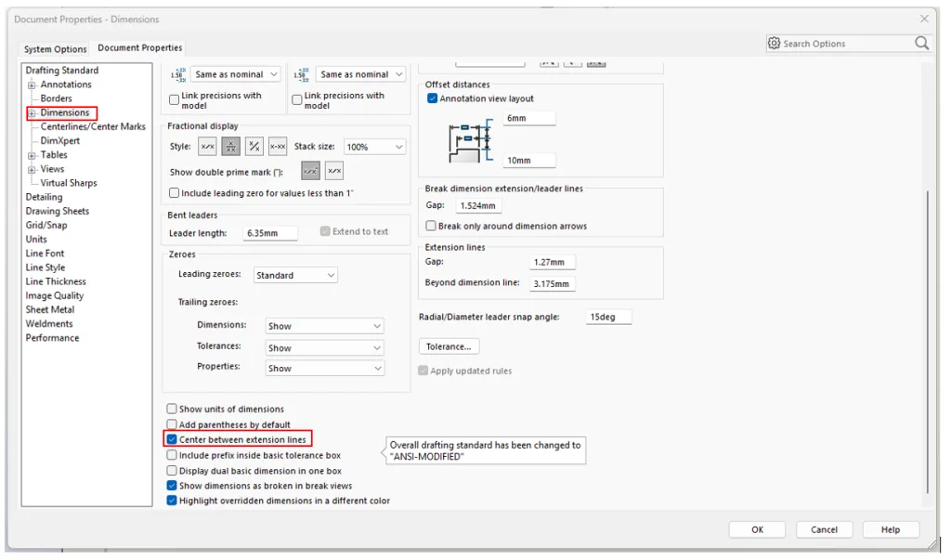The height and width of the screenshot is (560, 951).
Task: Enable Break only around dimension arrows
Action: click(431, 226)
